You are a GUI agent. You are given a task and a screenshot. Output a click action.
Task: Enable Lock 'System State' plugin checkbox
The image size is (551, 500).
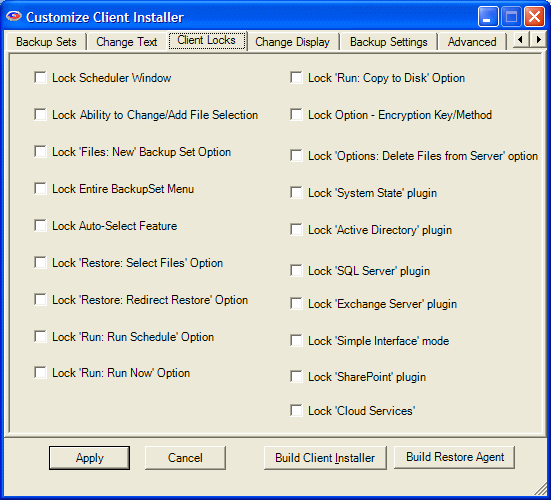(x=296, y=193)
